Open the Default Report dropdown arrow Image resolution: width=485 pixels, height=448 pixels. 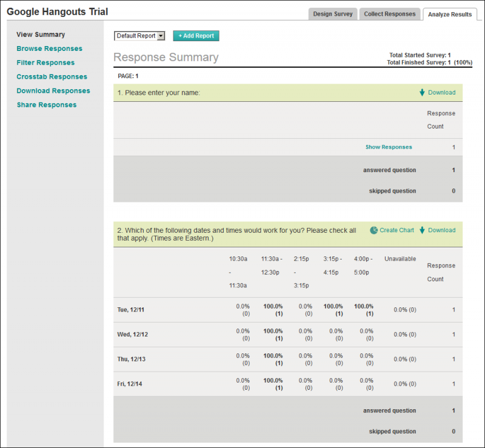pyautogui.click(x=161, y=36)
